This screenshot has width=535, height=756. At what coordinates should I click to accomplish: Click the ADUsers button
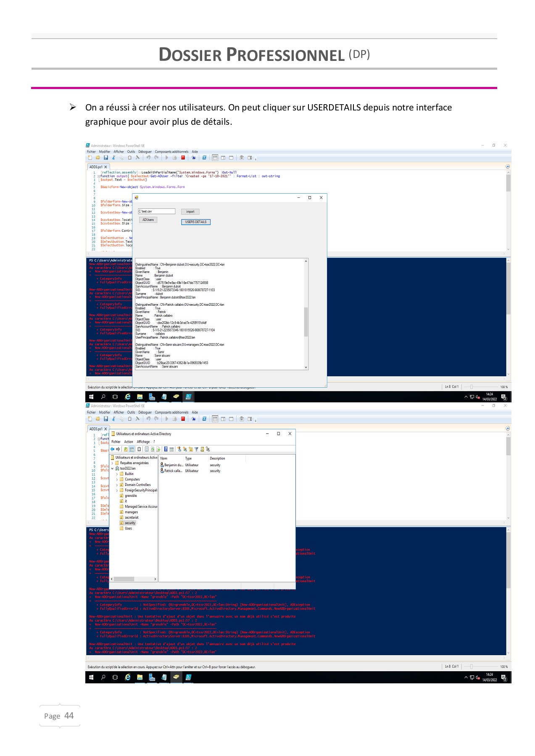[x=148, y=220]
